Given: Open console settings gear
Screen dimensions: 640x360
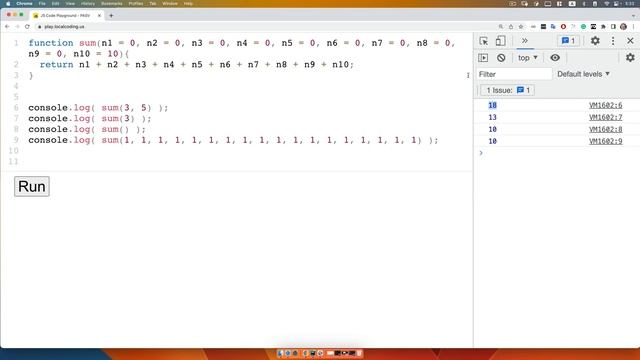Looking at the screenshot, I should coord(630,58).
